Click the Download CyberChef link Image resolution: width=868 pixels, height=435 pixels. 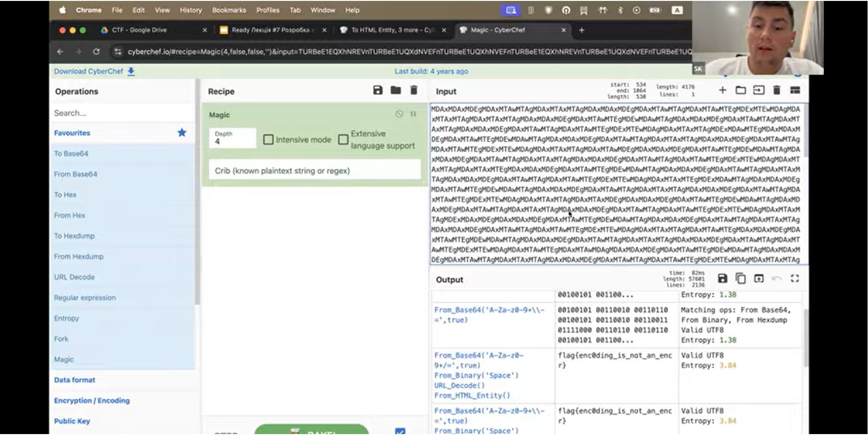coord(89,71)
